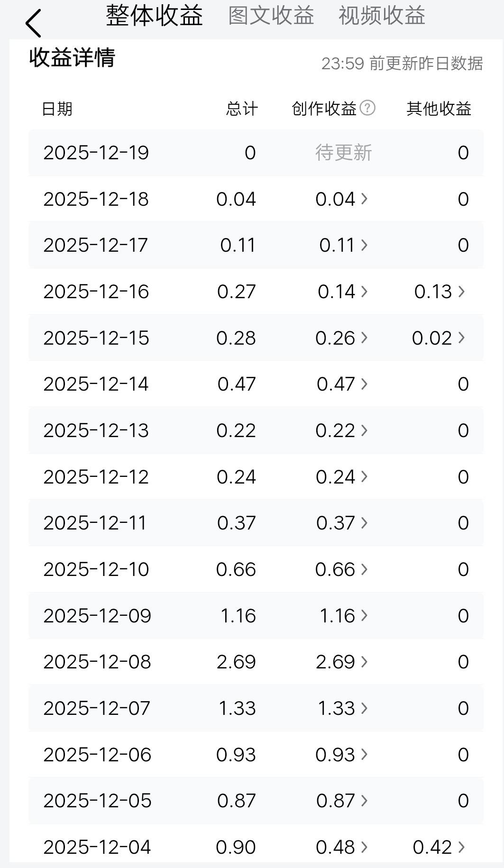Click the 待更新 placeholder for 2025-12-19
The width and height of the screenshot is (504, 868).
click(344, 153)
